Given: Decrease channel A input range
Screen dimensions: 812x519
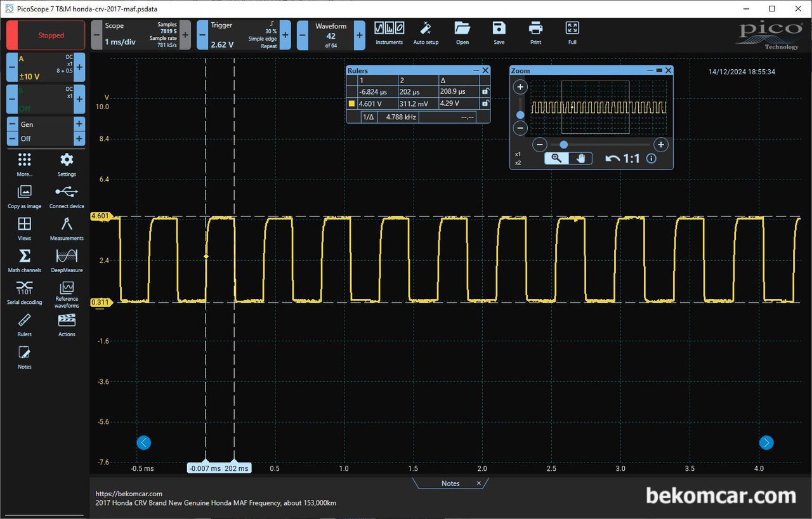Looking at the screenshot, I should click(11, 67).
